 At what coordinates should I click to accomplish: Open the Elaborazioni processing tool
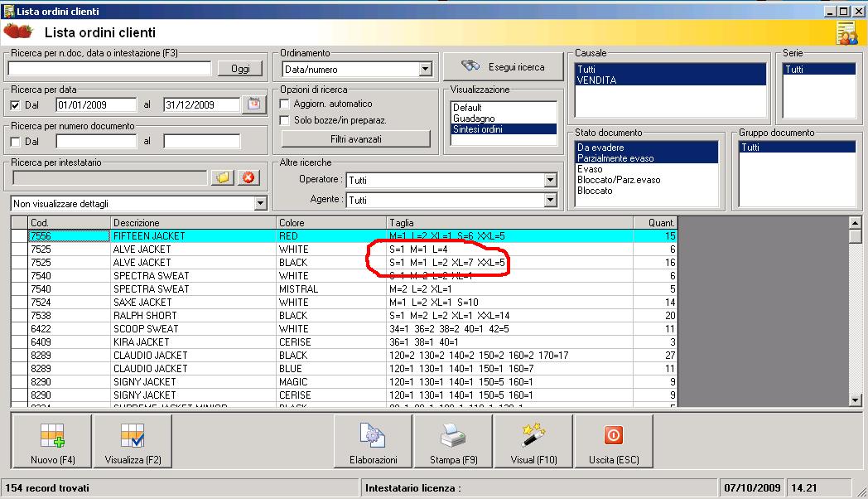click(372, 441)
